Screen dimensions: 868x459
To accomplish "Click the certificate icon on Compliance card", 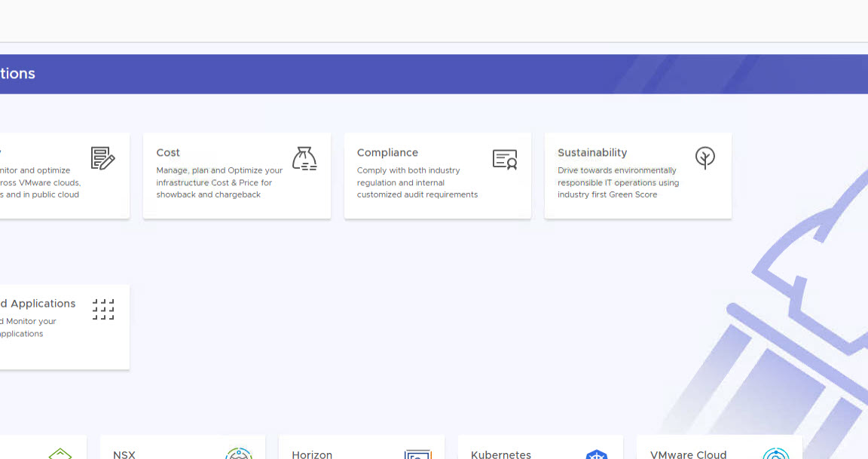I will click(x=505, y=159).
